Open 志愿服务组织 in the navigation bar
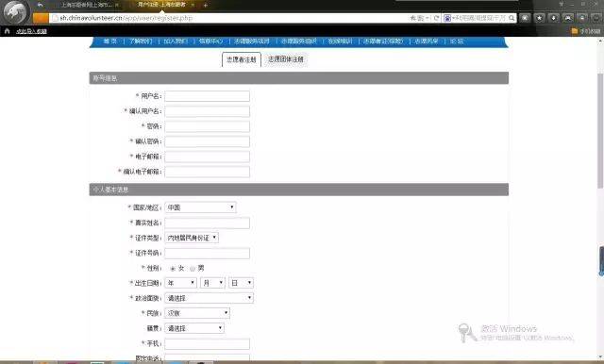The height and width of the screenshot is (364, 604). pos(299,41)
